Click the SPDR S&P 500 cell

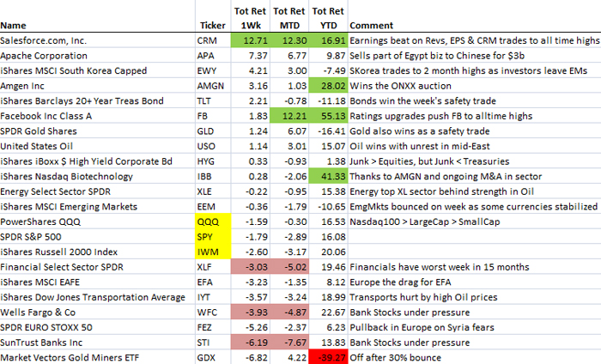click(97, 237)
